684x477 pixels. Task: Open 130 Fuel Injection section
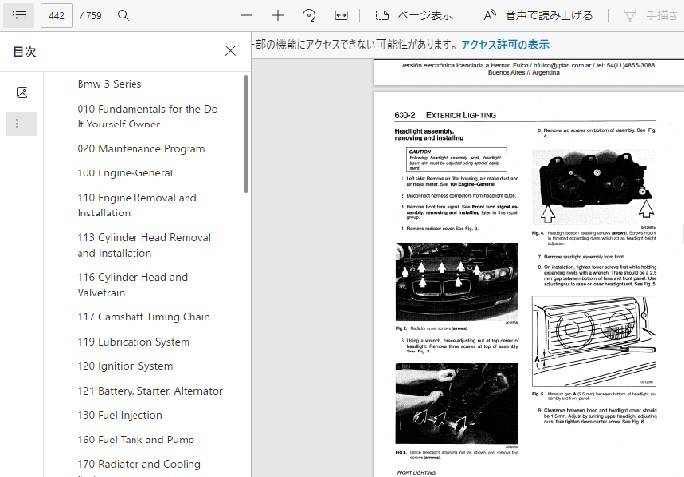point(120,415)
